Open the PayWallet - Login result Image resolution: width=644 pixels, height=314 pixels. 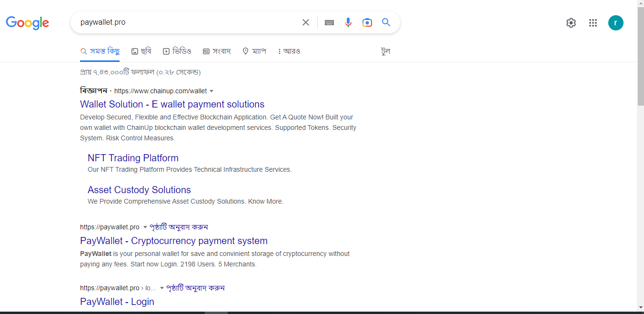tap(117, 302)
